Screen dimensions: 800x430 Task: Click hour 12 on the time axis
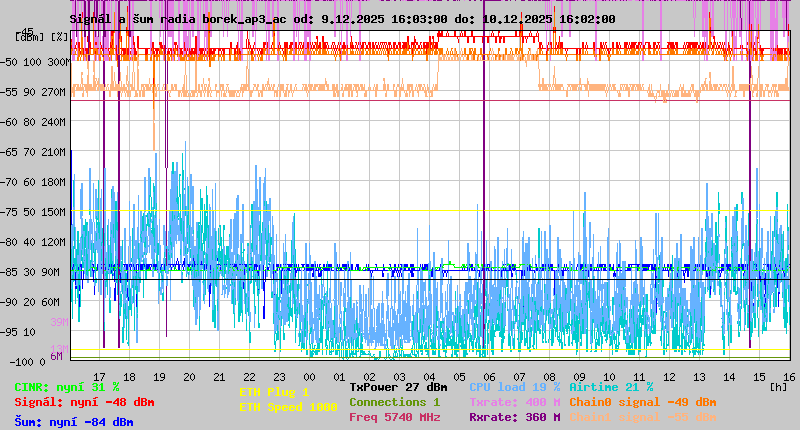point(671,377)
